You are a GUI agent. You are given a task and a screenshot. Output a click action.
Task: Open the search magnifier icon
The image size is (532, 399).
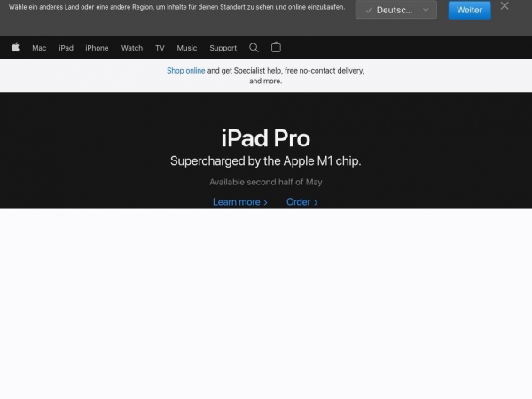click(254, 48)
